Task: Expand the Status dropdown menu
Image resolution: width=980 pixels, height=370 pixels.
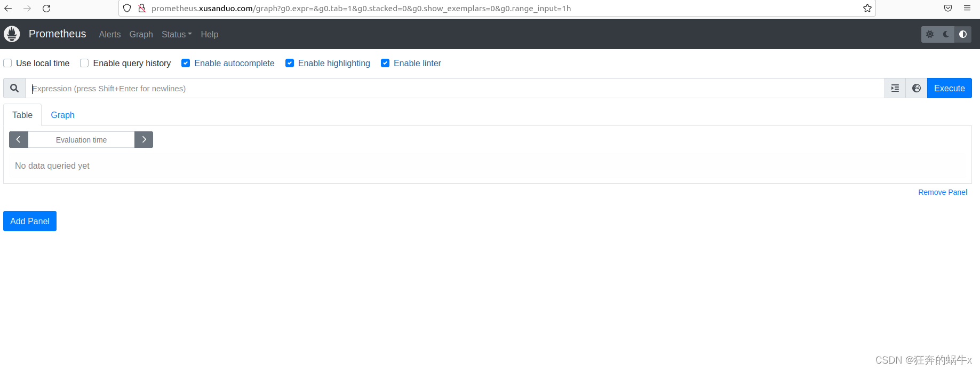Action: 177,34
